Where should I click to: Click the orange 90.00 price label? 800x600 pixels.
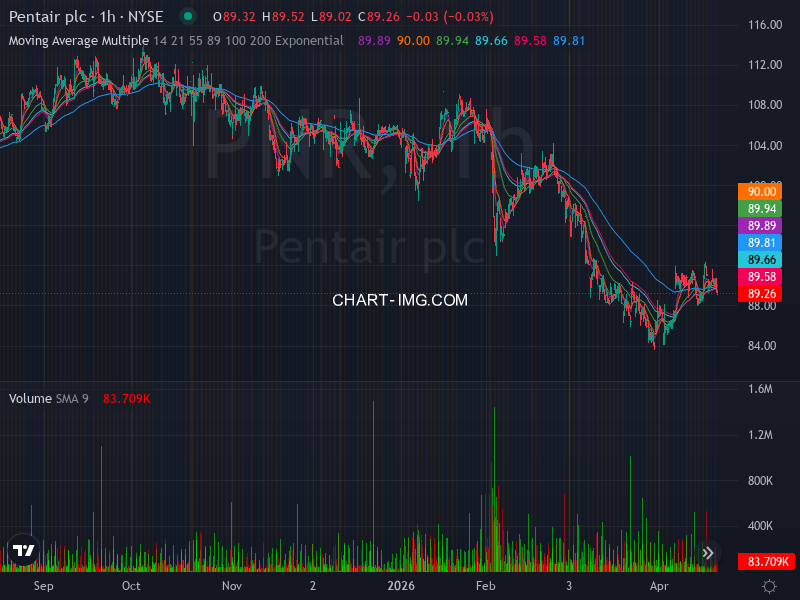(x=760, y=192)
